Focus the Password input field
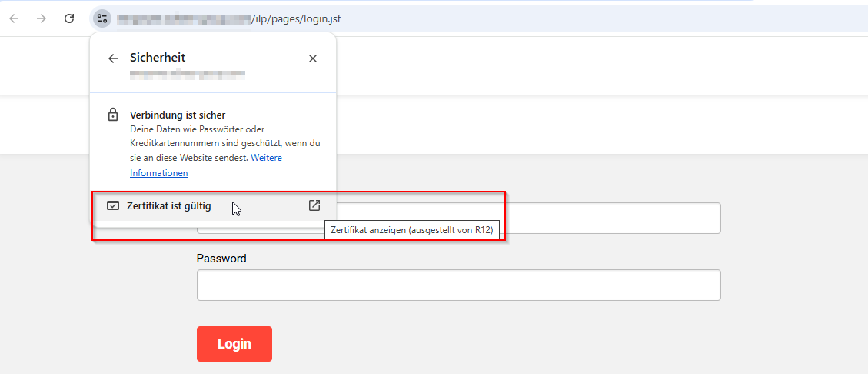Viewport: 868px width, 374px height. point(458,285)
